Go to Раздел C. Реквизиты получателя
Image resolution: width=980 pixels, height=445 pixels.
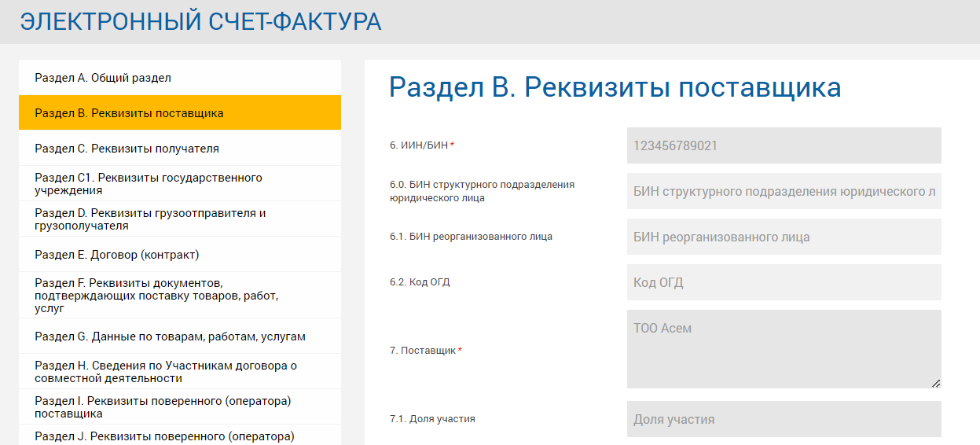click(180, 149)
